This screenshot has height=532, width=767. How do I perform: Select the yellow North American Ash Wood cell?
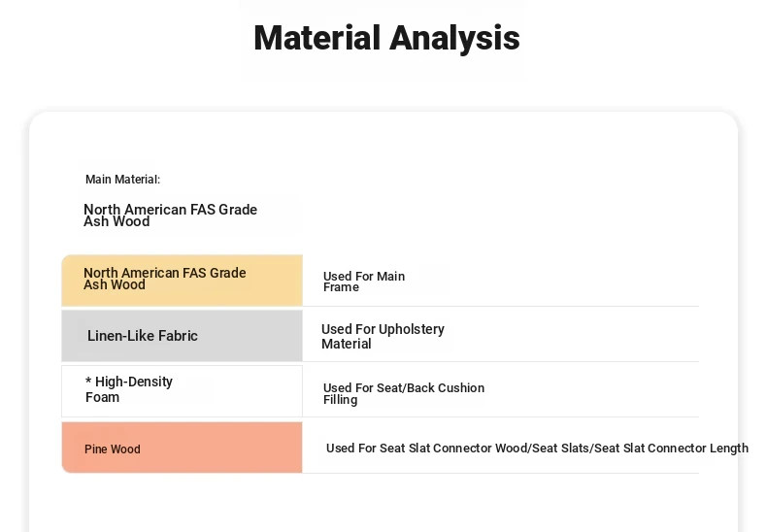(182, 281)
